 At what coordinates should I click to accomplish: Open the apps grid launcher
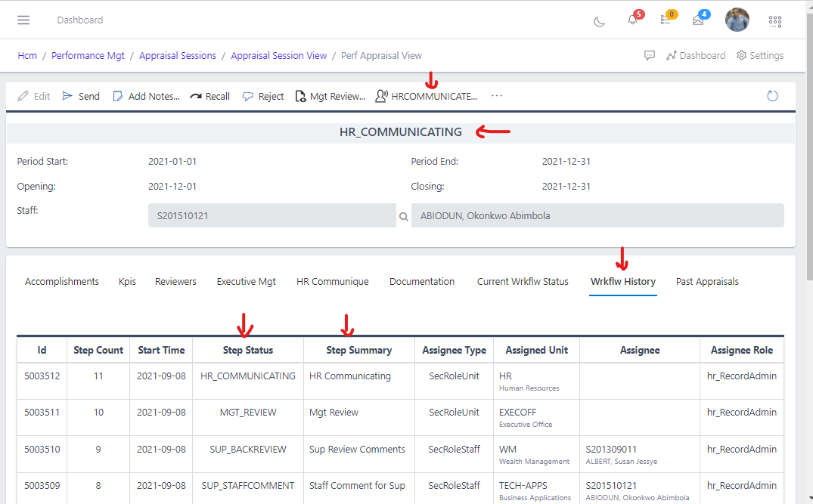click(775, 21)
